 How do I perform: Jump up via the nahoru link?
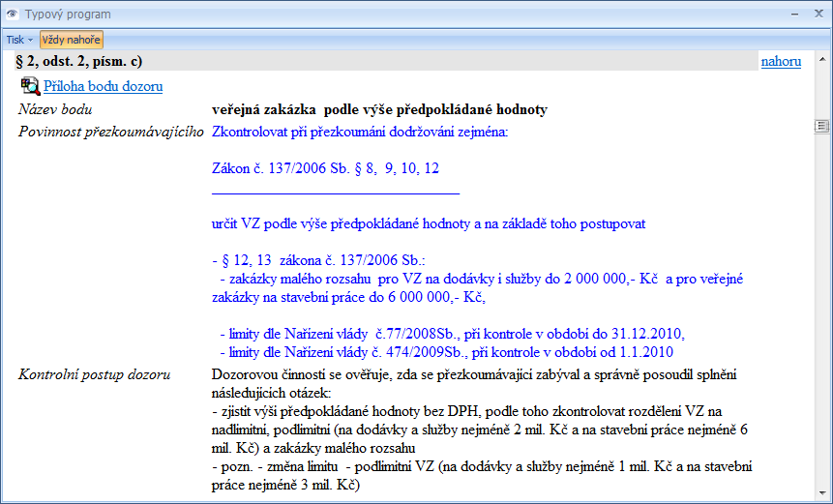point(781,62)
